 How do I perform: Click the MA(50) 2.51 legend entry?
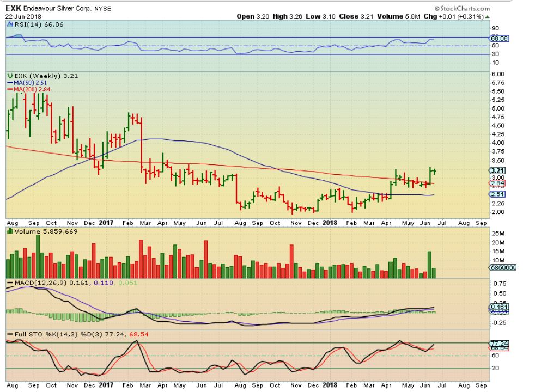click(27, 83)
